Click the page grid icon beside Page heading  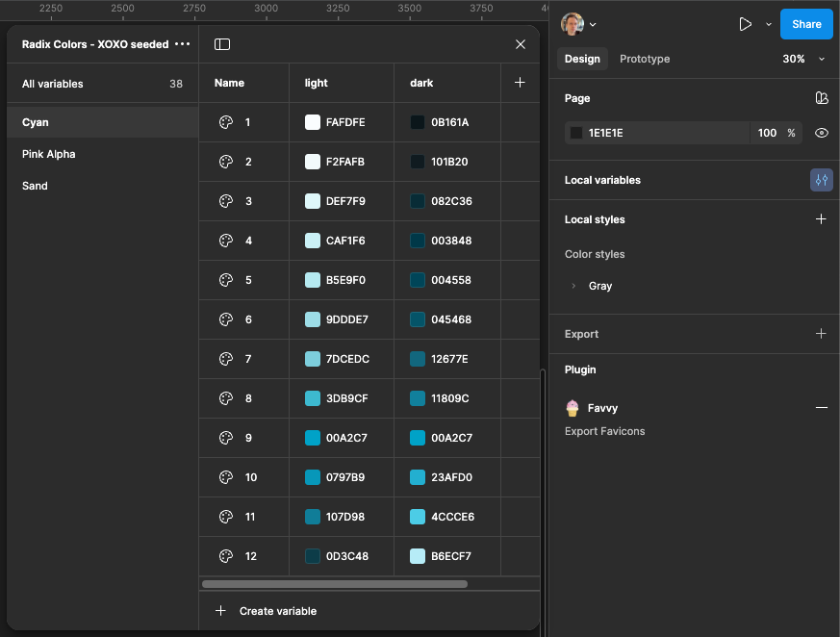822,98
